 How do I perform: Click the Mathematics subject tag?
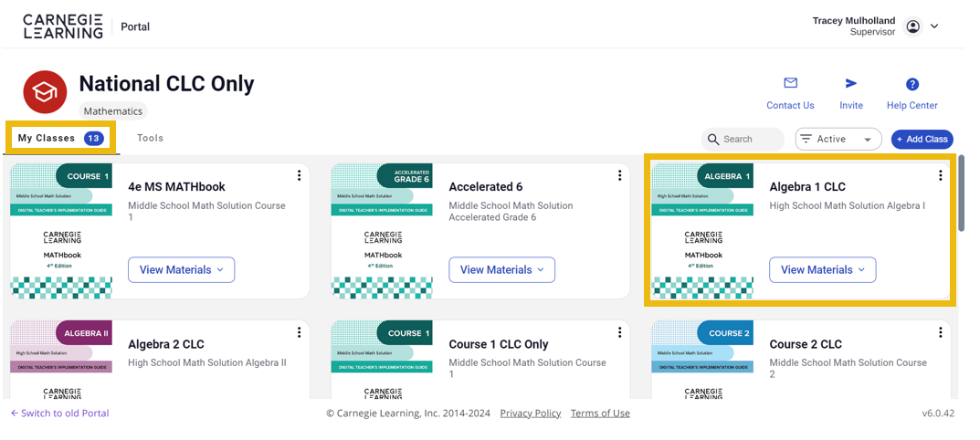point(113,111)
